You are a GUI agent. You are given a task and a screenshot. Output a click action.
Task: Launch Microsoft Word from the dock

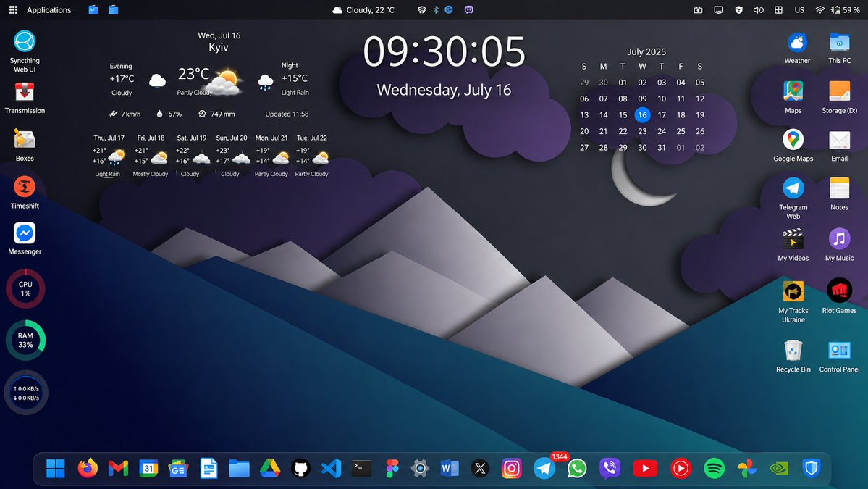tap(450, 469)
